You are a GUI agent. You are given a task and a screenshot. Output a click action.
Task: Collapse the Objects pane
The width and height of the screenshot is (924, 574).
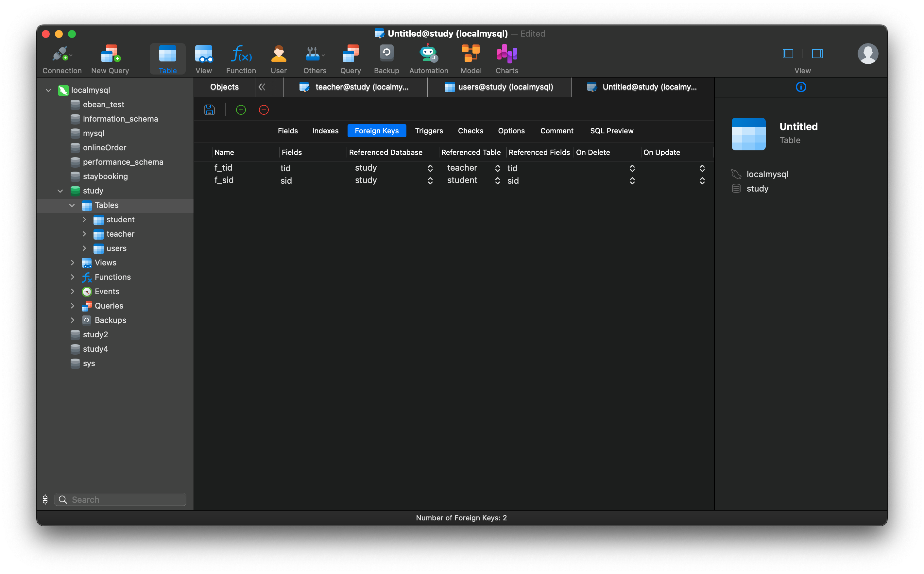point(262,87)
